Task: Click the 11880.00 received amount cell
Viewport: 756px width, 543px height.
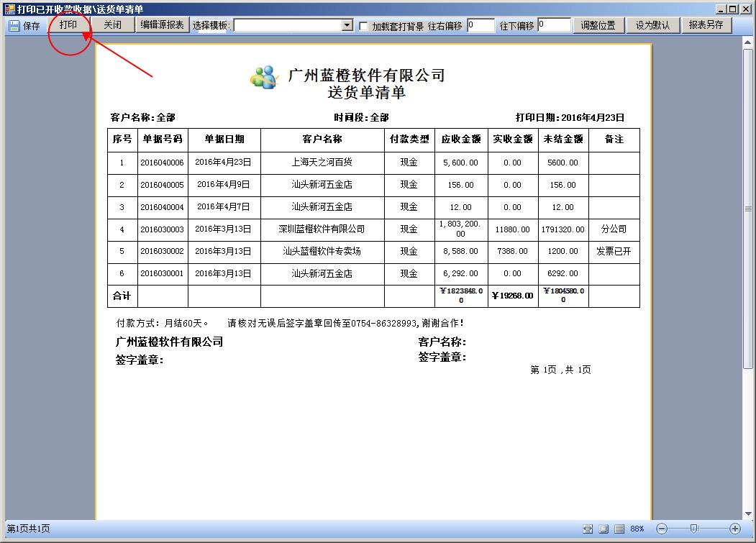Action: (513, 229)
